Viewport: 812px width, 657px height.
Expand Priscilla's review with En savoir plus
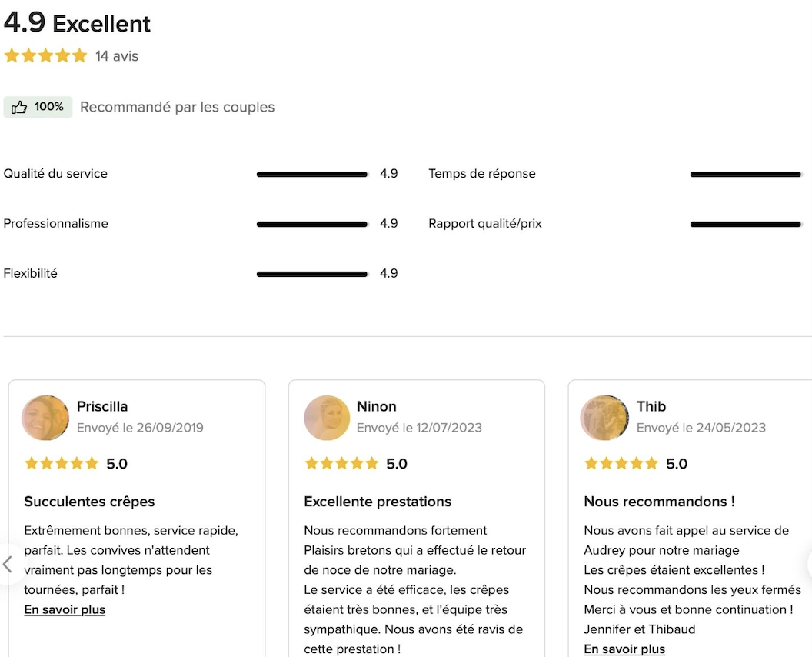tap(65, 609)
